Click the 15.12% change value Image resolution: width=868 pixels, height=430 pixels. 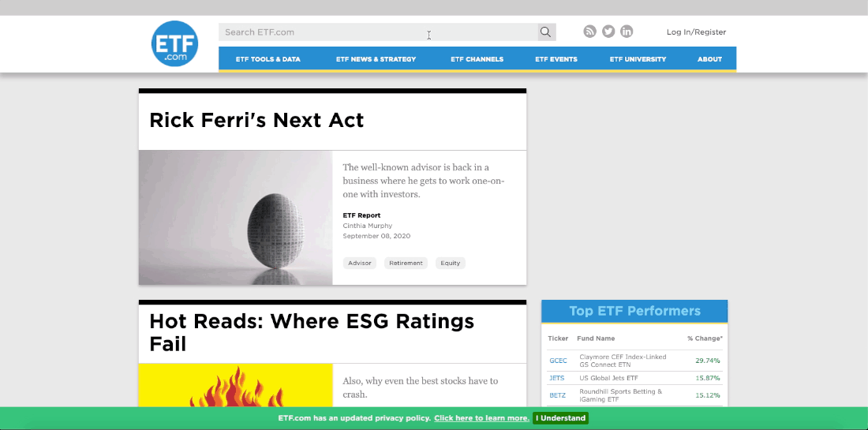pos(708,395)
